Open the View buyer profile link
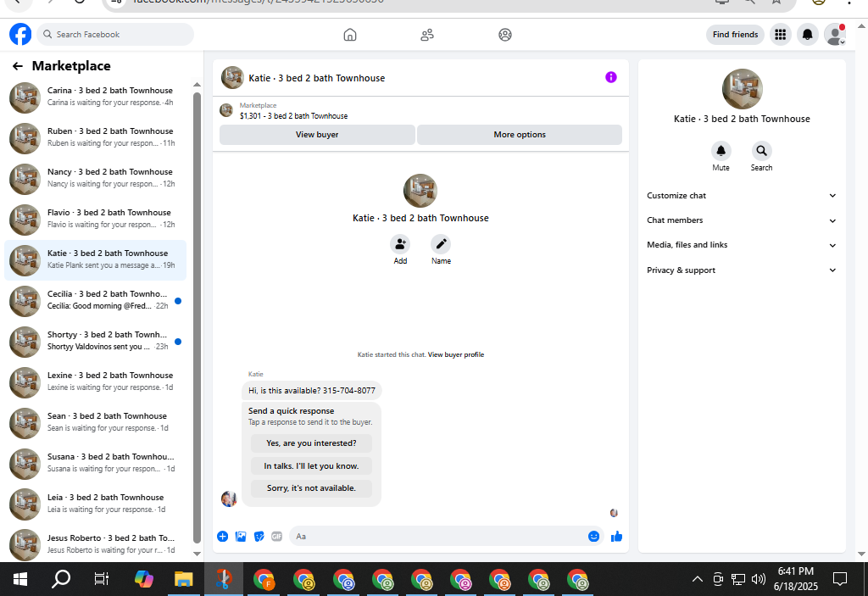 click(455, 354)
